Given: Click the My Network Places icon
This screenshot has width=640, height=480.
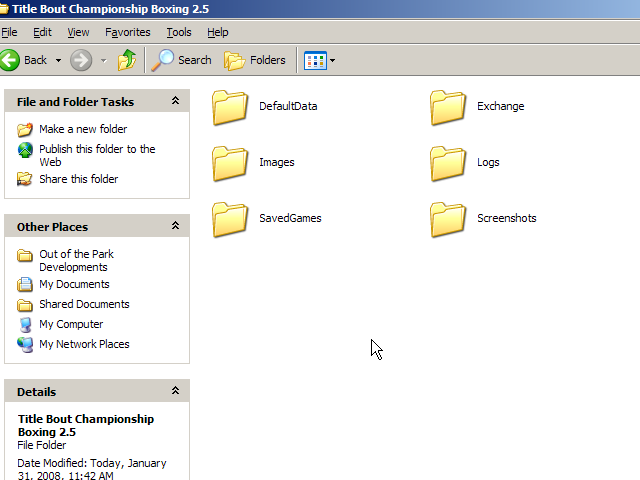Looking at the screenshot, I should coord(25,345).
